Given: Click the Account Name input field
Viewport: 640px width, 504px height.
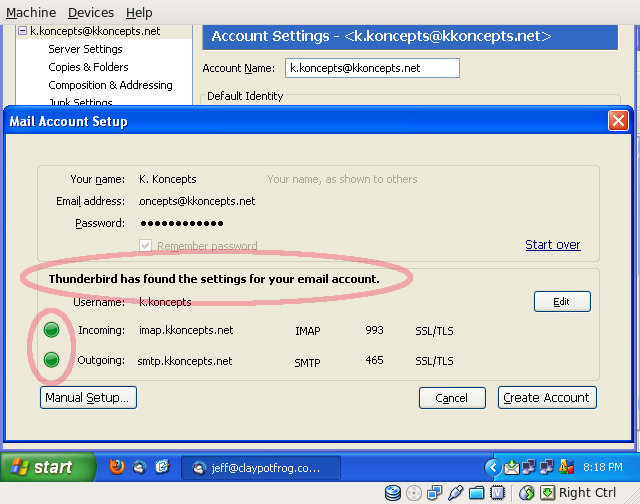Looking at the screenshot, I should (x=372, y=68).
